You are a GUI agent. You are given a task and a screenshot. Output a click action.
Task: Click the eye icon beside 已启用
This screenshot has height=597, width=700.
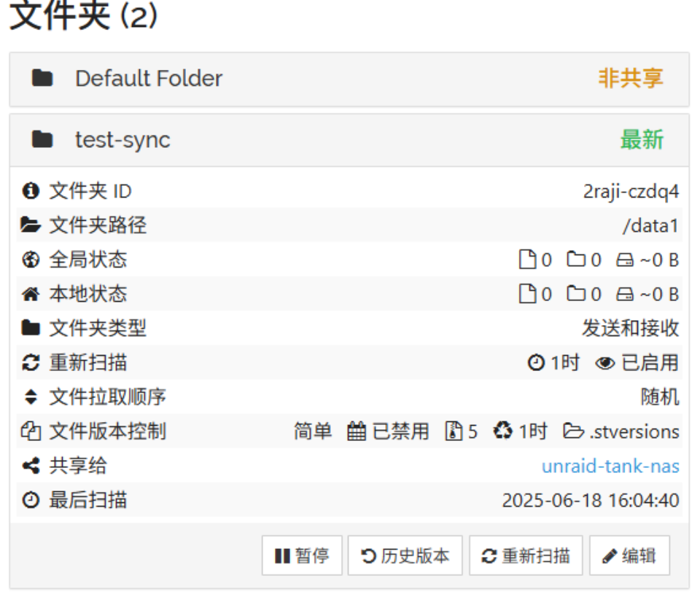click(x=604, y=362)
